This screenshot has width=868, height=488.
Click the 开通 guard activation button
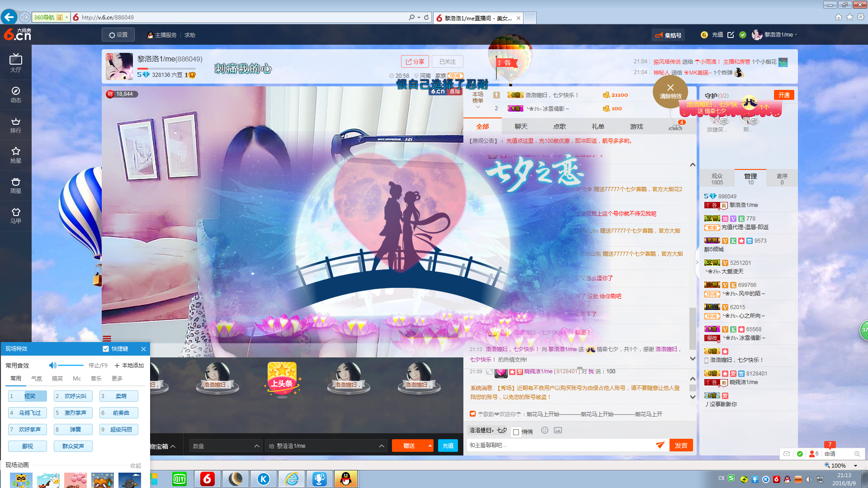pyautogui.click(x=784, y=95)
